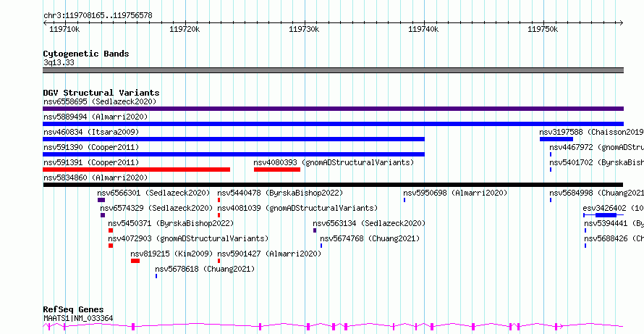This screenshot has width=644, height=334.
Task: Click the nsv5901427 (Almarri2020) label
Action: click(269, 254)
